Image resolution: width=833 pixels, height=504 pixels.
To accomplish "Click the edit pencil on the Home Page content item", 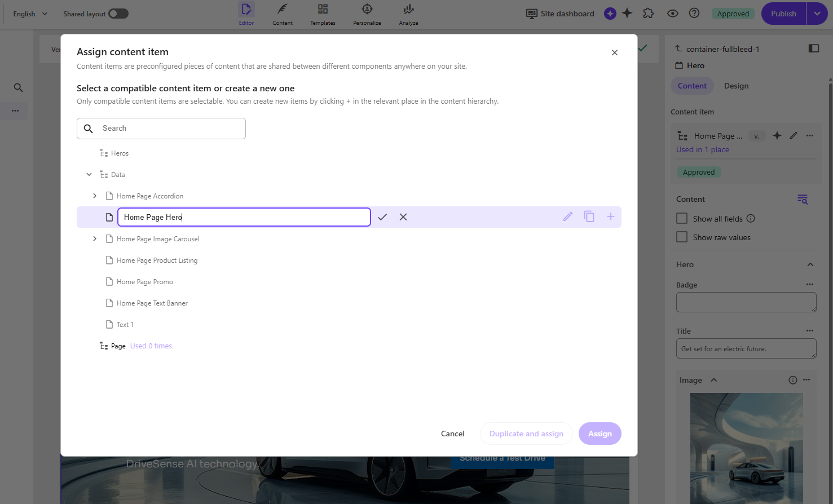I will 793,135.
